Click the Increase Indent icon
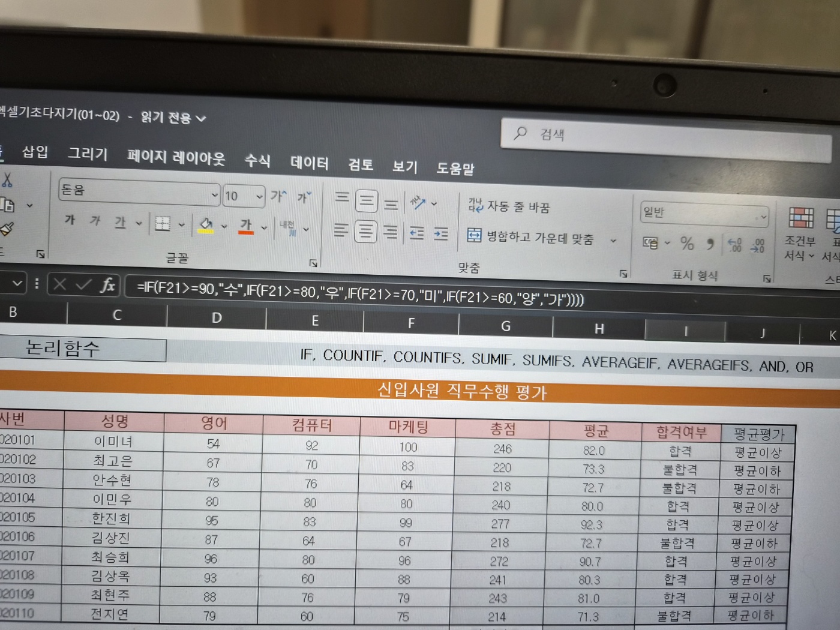 [x=441, y=234]
